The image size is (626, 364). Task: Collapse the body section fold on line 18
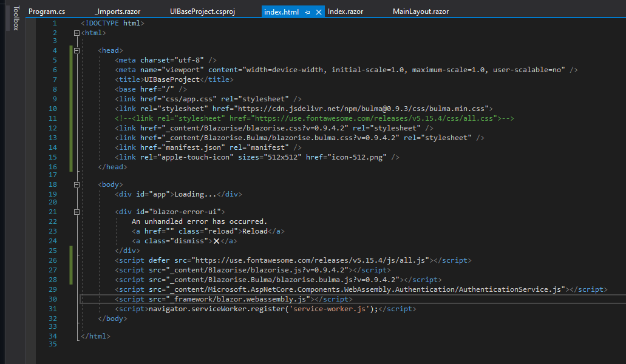coord(77,184)
